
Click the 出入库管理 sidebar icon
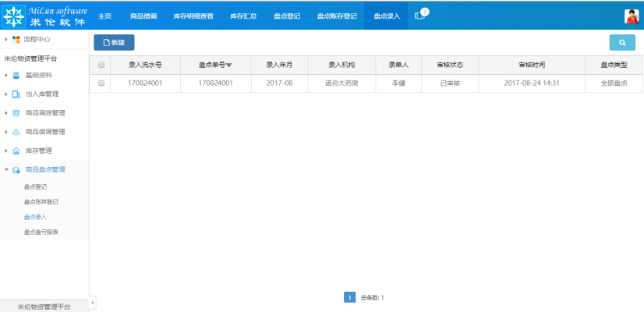click(x=16, y=94)
